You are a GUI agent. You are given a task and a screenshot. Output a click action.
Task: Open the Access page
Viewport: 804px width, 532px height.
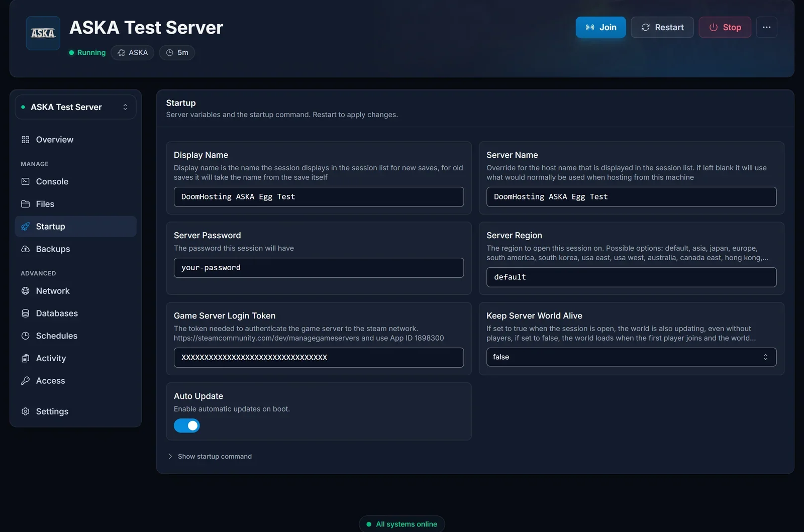tap(75, 381)
